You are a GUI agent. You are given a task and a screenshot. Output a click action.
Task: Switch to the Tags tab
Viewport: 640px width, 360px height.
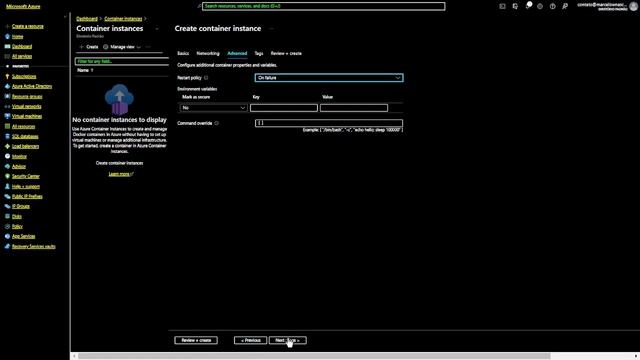click(259, 53)
